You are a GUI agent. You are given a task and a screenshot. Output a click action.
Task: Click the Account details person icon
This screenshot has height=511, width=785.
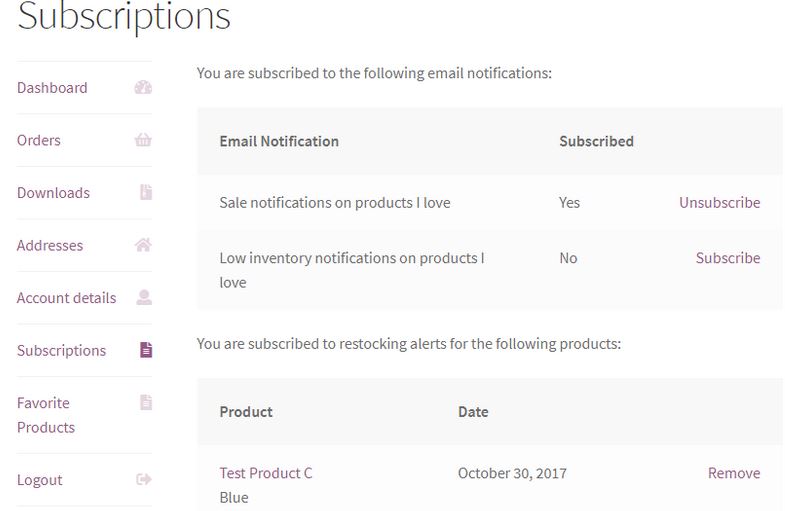(144, 297)
